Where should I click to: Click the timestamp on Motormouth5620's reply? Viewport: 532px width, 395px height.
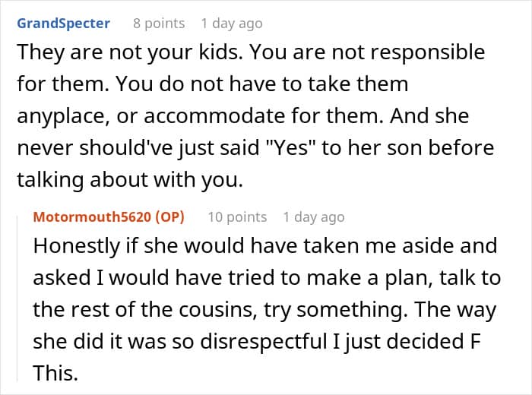[x=313, y=217]
